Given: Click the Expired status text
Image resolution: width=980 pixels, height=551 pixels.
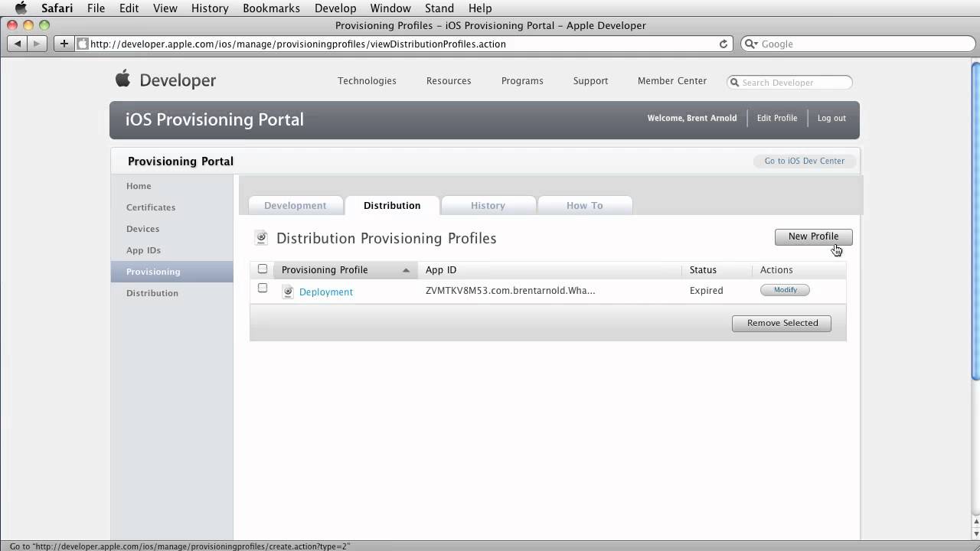Looking at the screenshot, I should 706,291.
